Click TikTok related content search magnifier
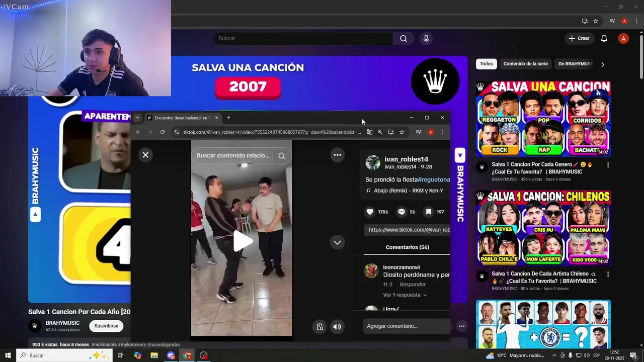This screenshot has height=362, width=644. tap(282, 156)
